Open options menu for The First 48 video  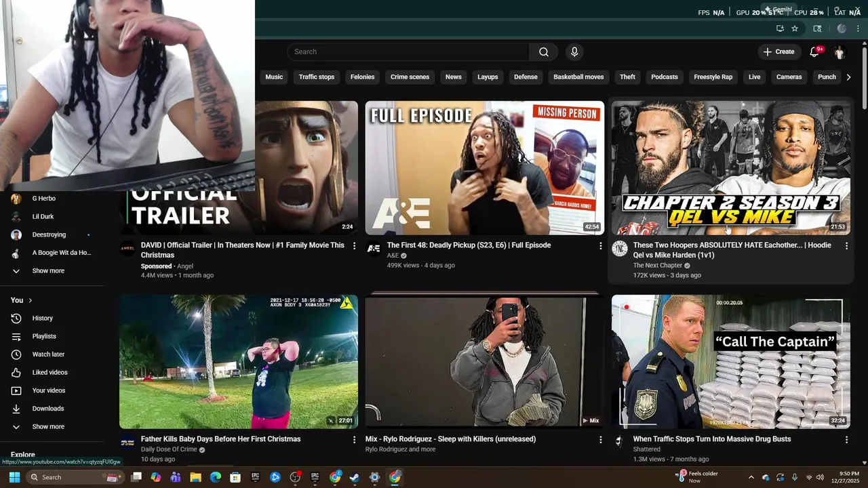tap(600, 245)
